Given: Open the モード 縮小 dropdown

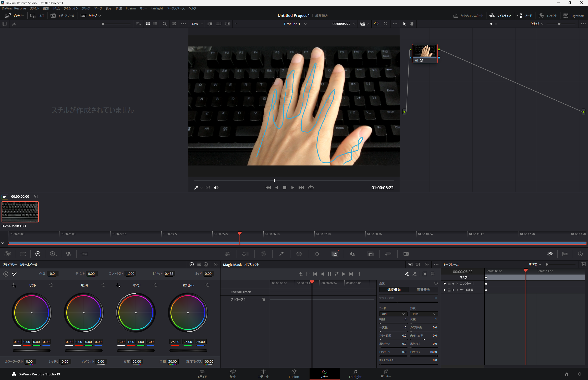Looking at the screenshot, I should (393, 314).
